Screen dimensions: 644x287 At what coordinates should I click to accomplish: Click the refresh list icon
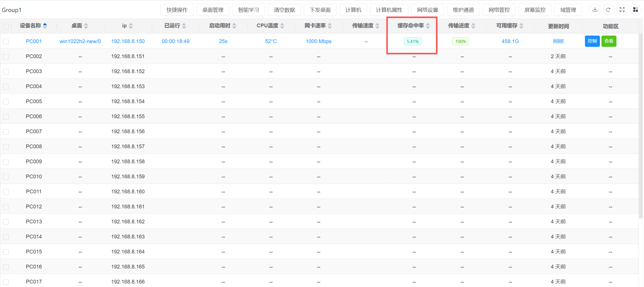coord(608,10)
